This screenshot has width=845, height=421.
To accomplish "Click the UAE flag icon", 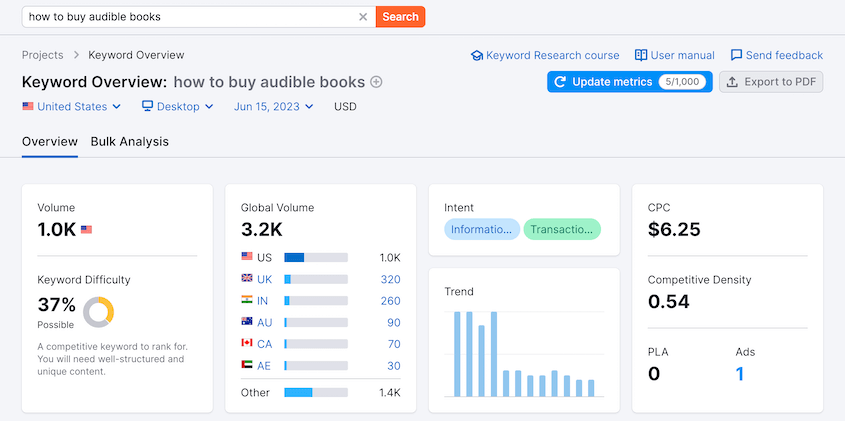I will click(247, 364).
